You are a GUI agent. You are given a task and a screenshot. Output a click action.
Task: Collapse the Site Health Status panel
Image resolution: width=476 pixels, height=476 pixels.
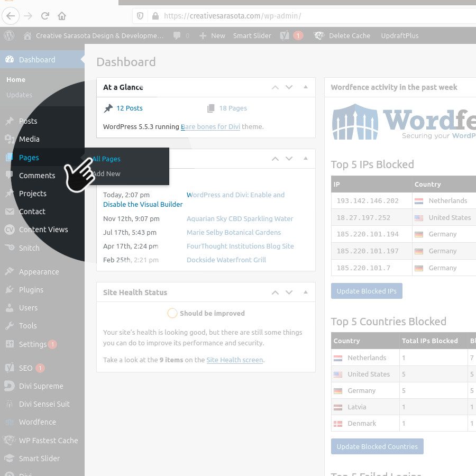[x=306, y=292]
